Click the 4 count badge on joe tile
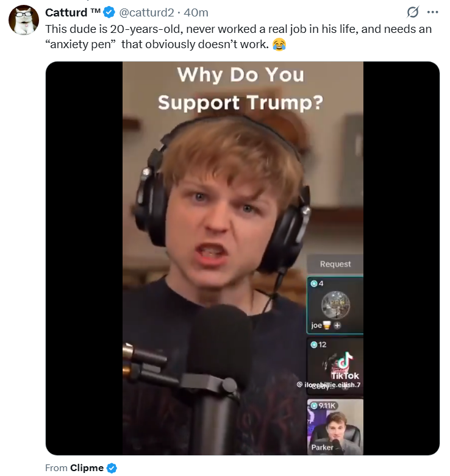 317,283
